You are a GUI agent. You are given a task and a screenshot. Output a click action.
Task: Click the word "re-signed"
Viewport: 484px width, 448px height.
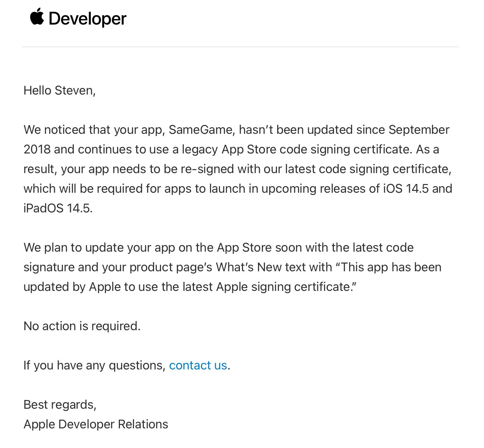pos(207,169)
